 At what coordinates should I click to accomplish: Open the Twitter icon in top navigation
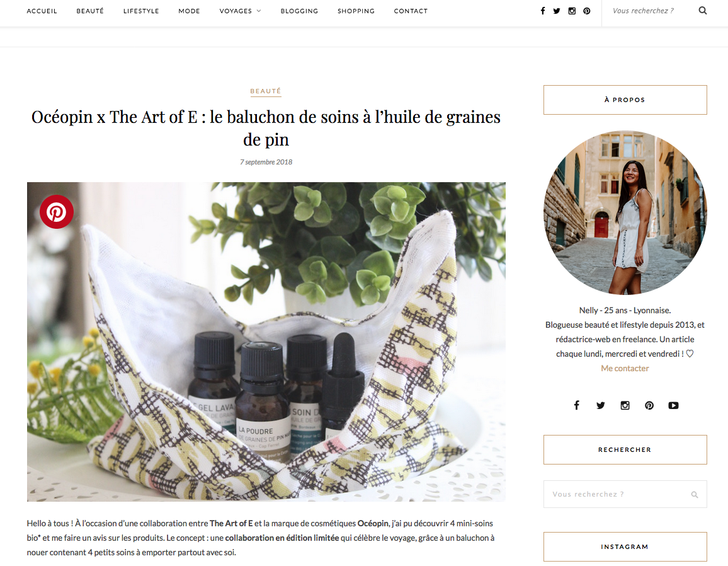pos(557,11)
